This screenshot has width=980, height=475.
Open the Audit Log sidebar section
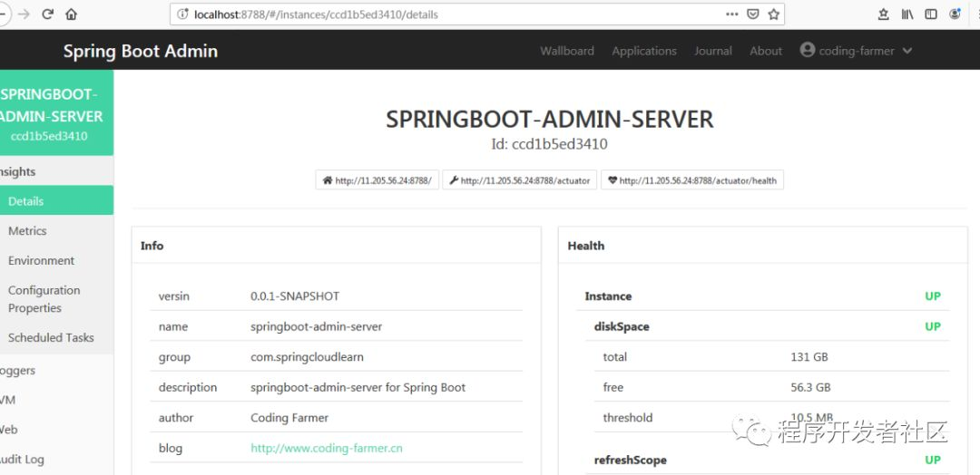(x=56, y=460)
